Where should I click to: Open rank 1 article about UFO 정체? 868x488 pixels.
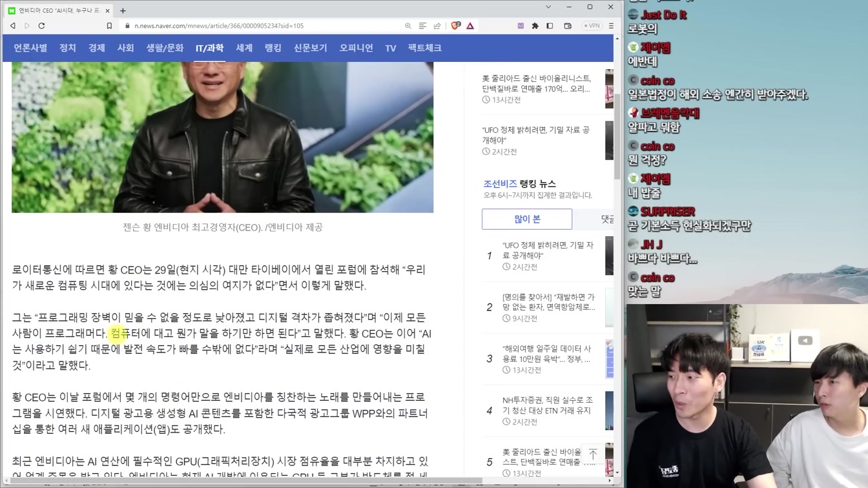pyautogui.click(x=548, y=250)
